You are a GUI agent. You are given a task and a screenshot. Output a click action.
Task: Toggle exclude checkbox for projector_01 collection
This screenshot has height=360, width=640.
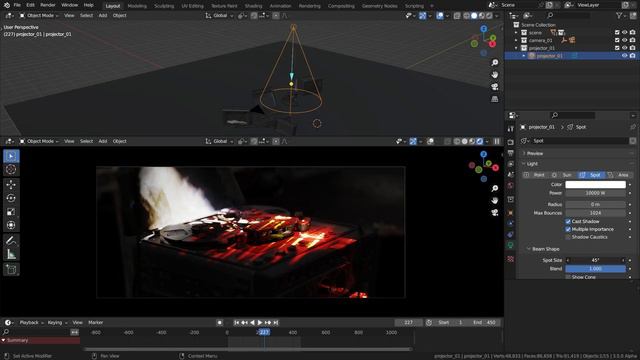(617, 48)
